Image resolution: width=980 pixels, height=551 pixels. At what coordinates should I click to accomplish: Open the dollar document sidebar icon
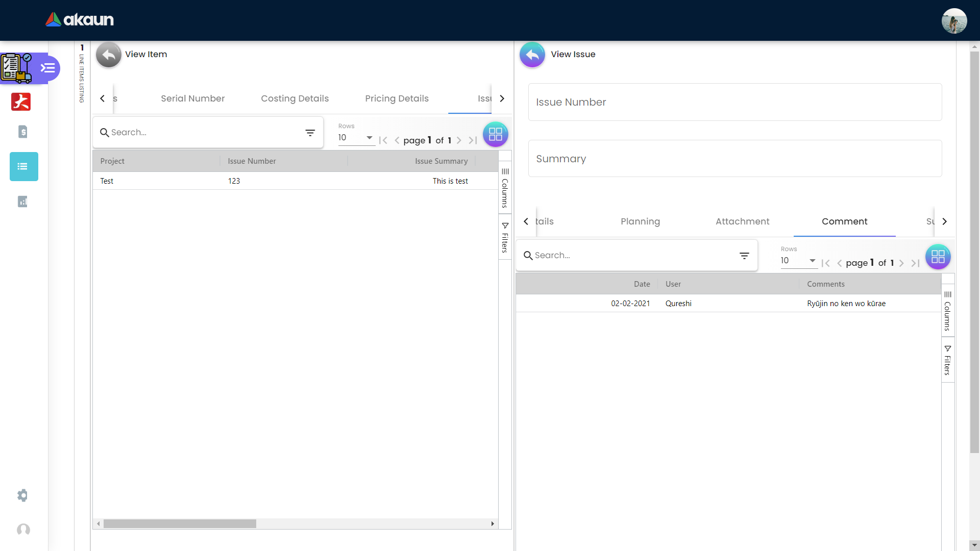tap(22, 132)
